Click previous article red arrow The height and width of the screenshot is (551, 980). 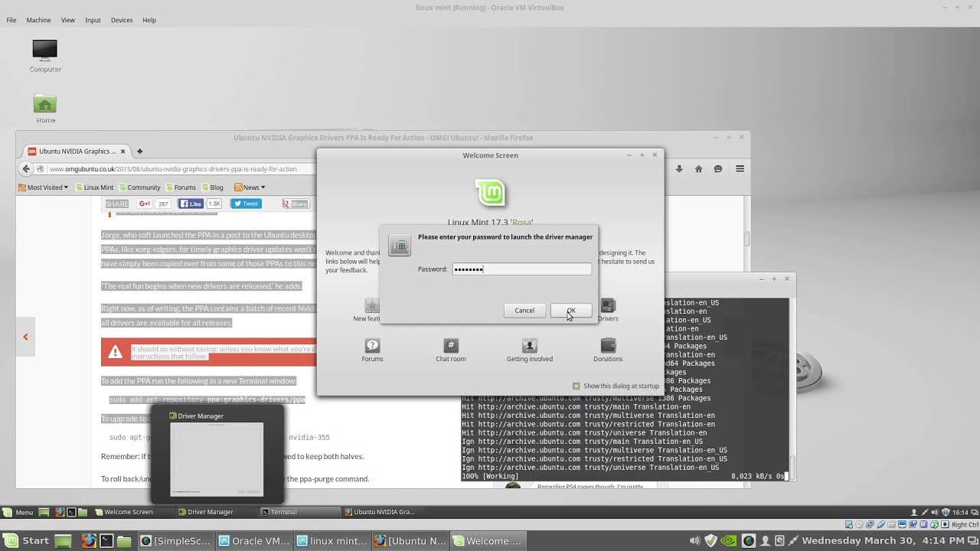pos(25,337)
